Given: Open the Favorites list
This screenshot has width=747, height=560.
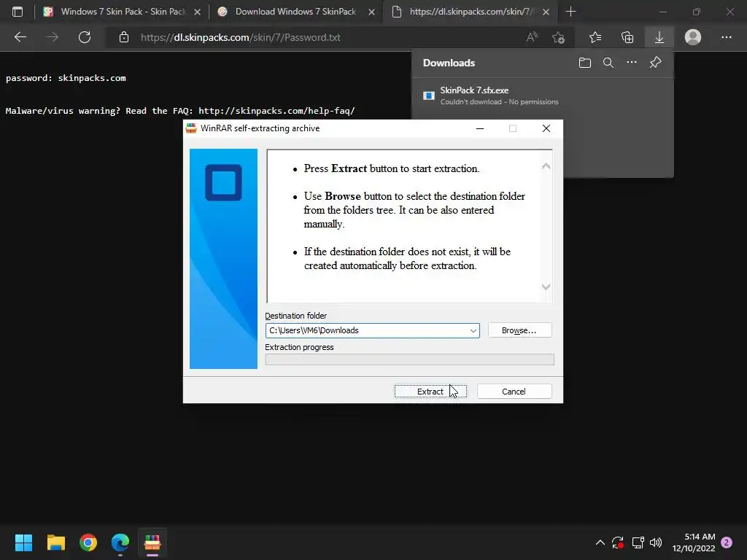Looking at the screenshot, I should point(595,37).
